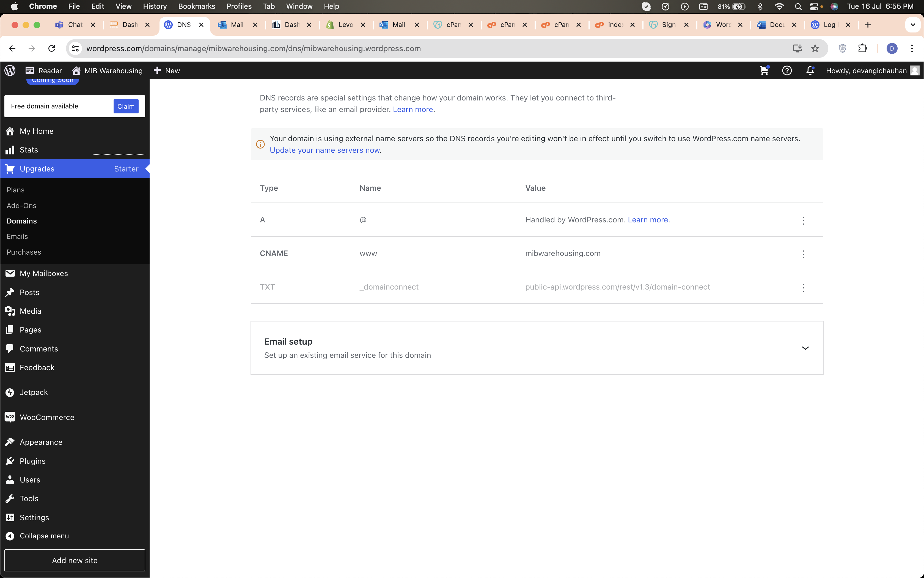Open Users in the sidebar
Screen dimensions: 924x578
(x=75, y=480)
